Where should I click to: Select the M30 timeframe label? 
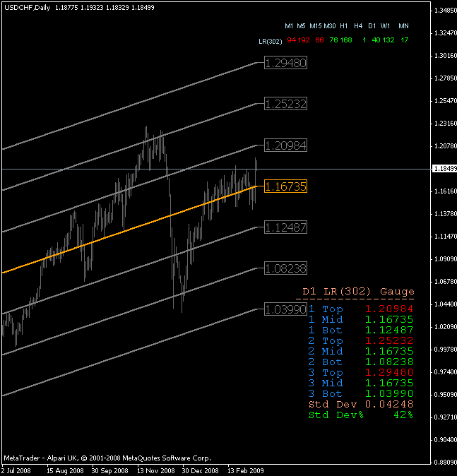tap(329, 26)
